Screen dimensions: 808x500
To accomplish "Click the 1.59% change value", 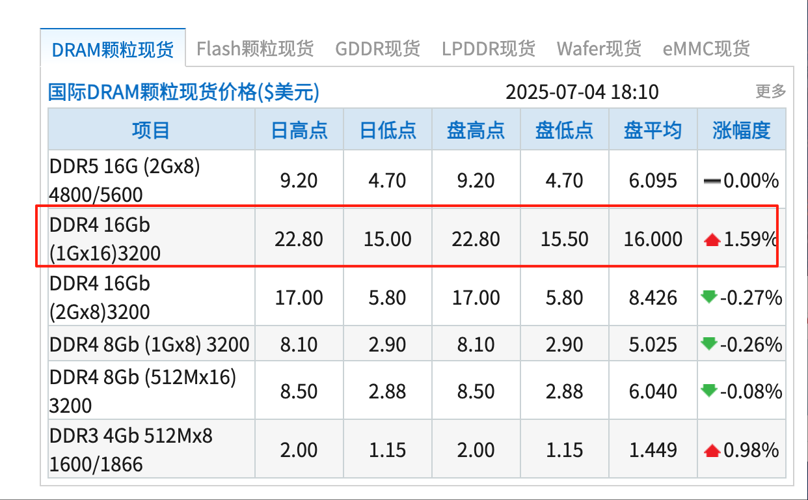I will point(750,239).
